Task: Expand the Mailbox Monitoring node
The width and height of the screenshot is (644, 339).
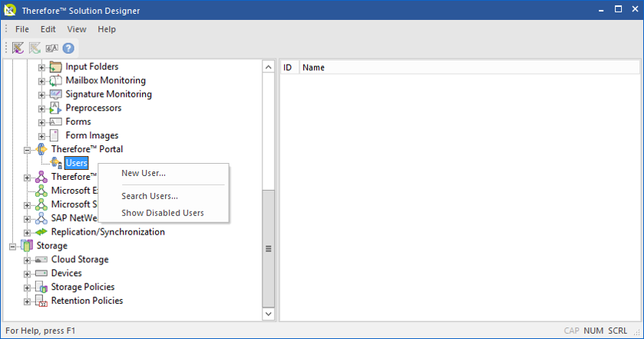Action: click(41, 81)
